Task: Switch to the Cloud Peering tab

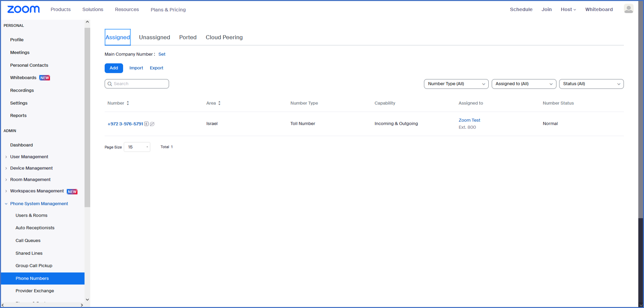Action: pos(224,37)
